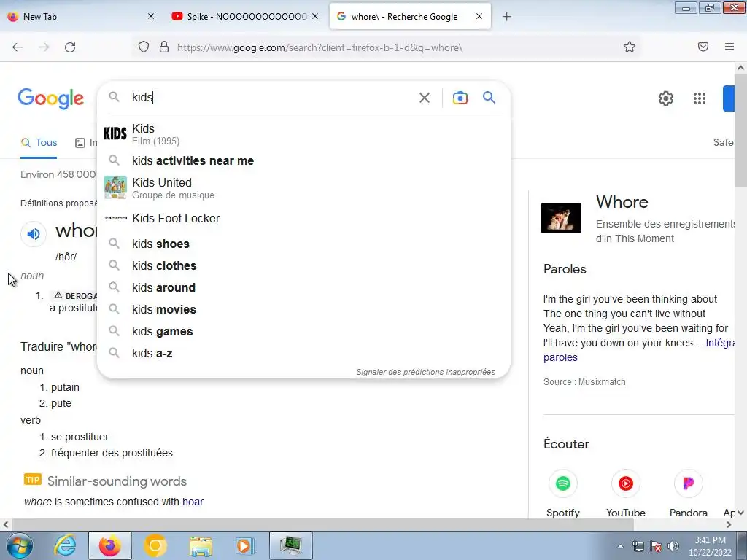Open the Whore album thumbnail
The image size is (747, 560).
pyautogui.click(x=561, y=218)
